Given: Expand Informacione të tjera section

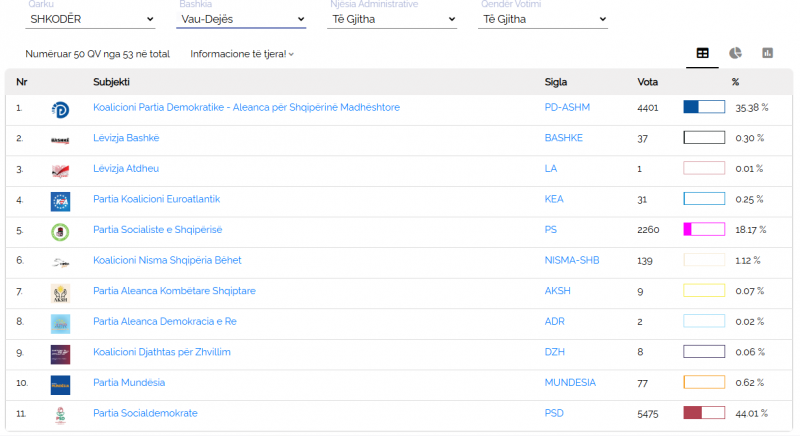Looking at the screenshot, I should coord(242,54).
